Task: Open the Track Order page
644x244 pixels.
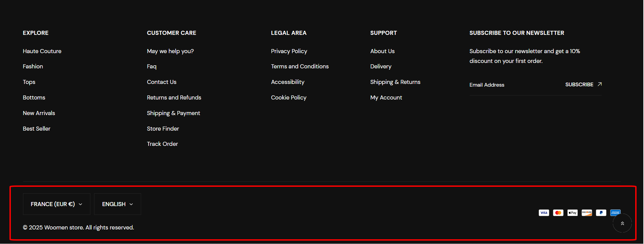Action: click(x=162, y=144)
